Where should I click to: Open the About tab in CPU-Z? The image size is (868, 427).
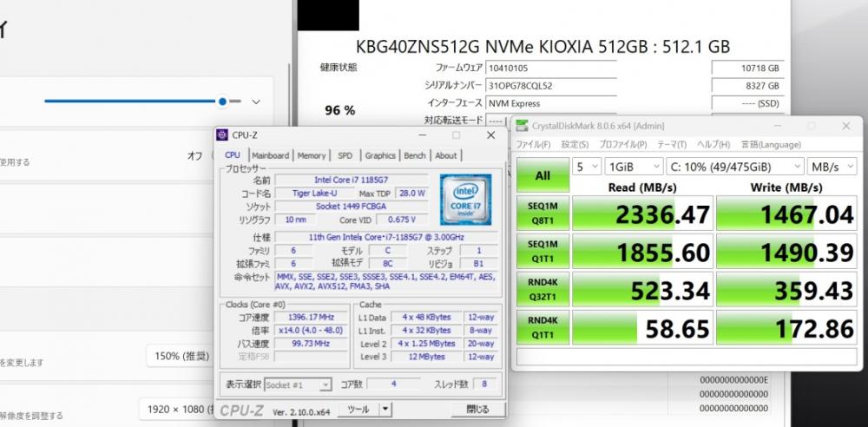(445, 155)
